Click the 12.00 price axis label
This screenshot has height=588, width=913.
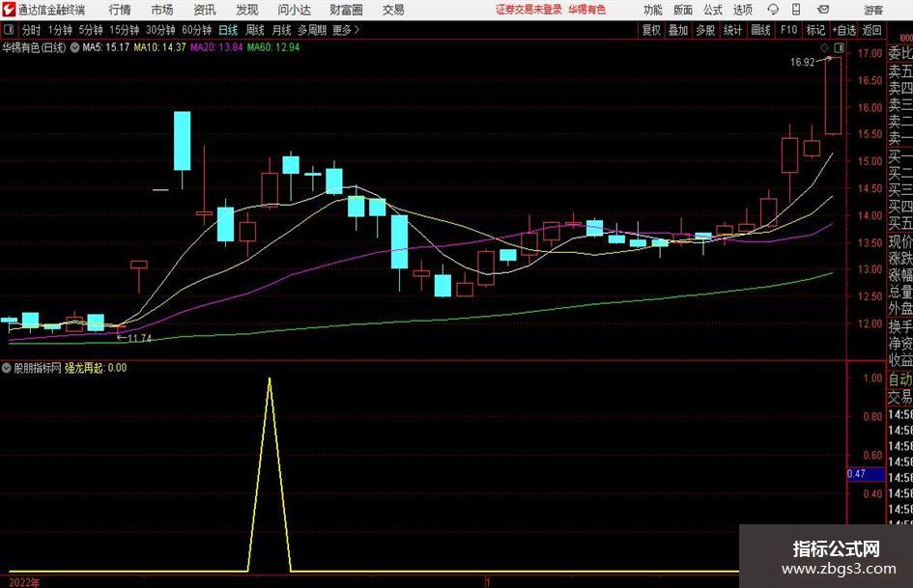870,323
